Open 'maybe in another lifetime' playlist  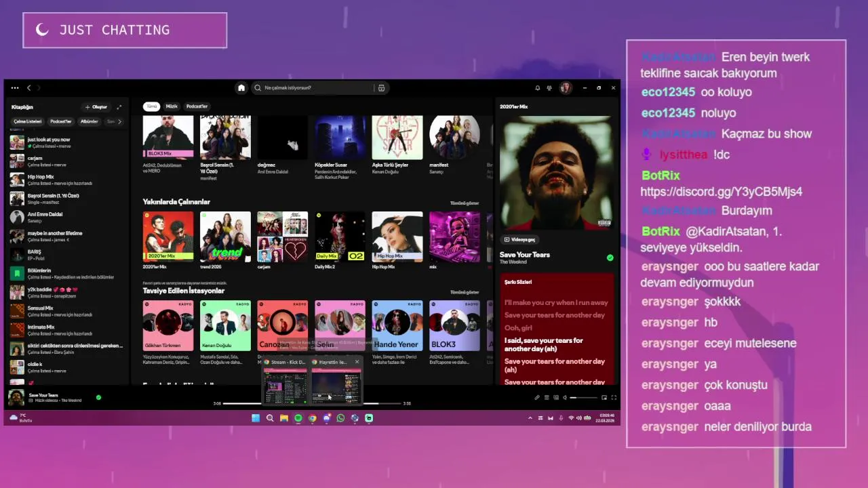pos(66,236)
